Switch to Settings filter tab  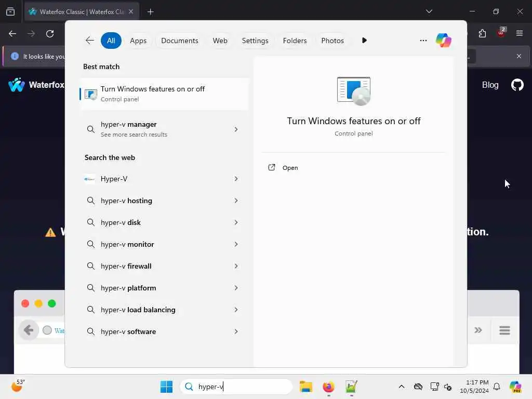[255, 41]
